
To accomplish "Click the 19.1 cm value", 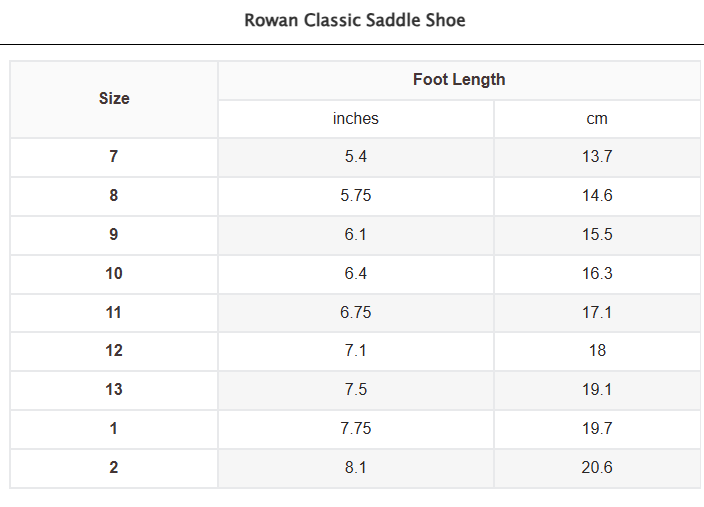I will [597, 390].
